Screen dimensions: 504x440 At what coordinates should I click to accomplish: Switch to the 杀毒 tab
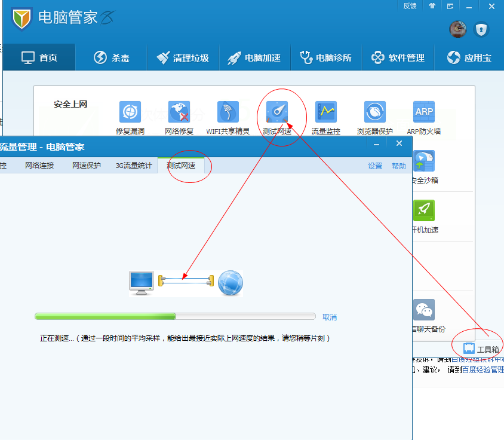click(111, 57)
